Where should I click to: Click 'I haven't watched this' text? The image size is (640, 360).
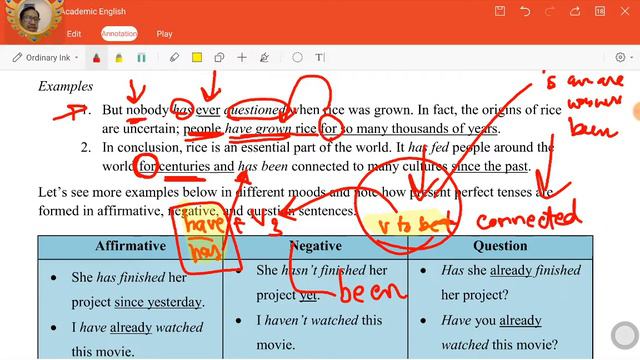pyautogui.click(x=320, y=320)
